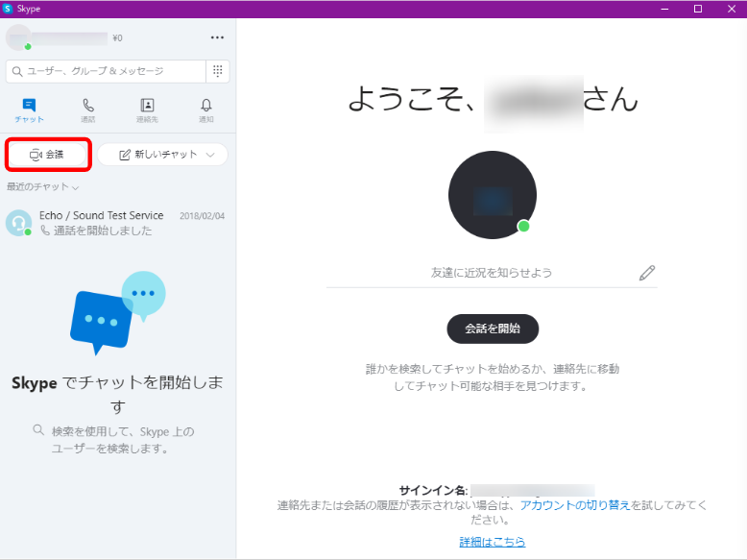Switch to the 通知 notifications tab
The height and width of the screenshot is (560, 747).
pos(206,110)
